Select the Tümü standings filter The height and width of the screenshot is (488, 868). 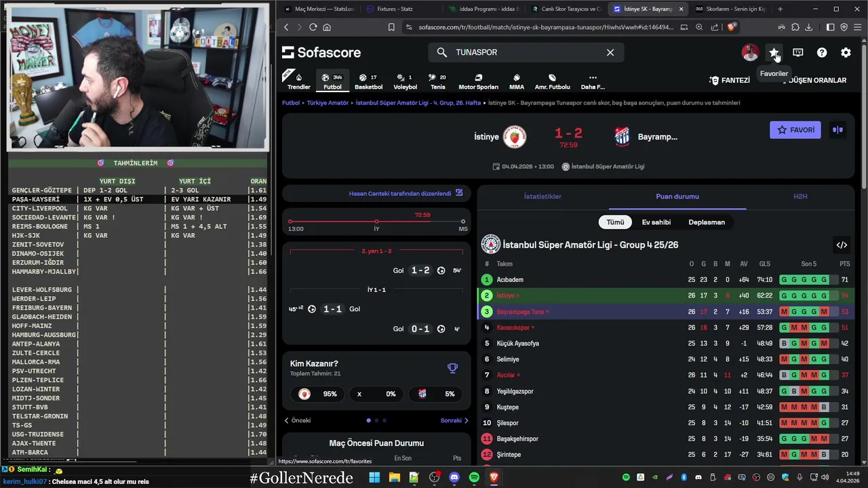(x=615, y=222)
